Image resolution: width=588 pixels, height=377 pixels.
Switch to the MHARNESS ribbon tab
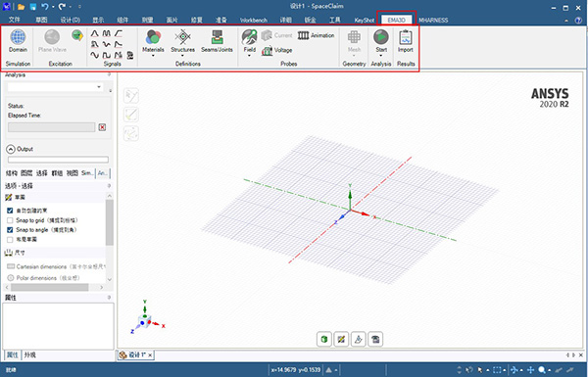pos(433,21)
